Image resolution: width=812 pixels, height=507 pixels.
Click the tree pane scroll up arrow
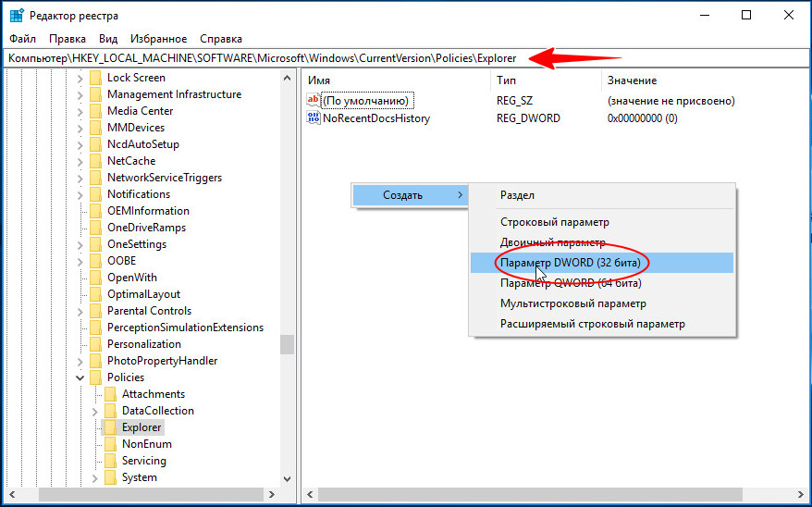tap(287, 79)
